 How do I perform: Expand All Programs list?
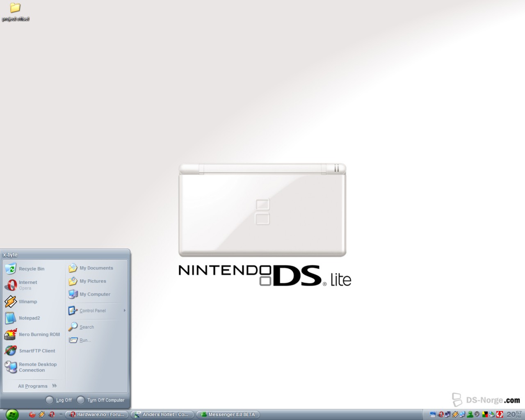pos(37,386)
